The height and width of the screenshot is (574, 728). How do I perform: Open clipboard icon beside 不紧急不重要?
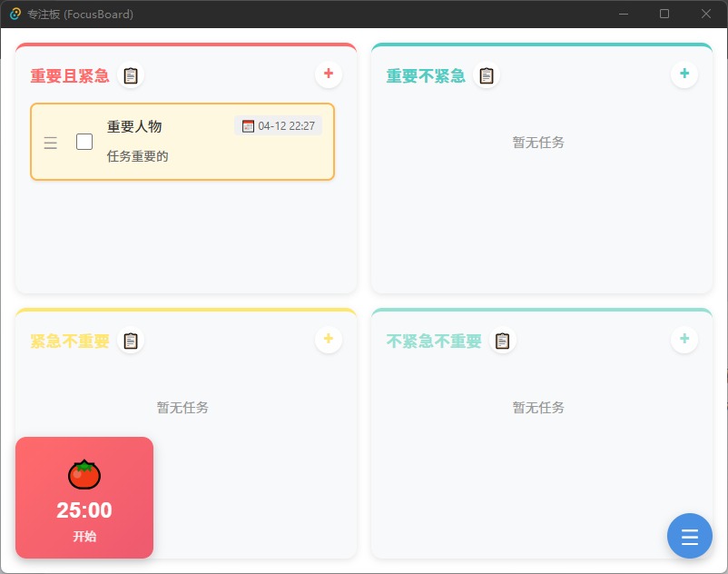pyautogui.click(x=502, y=341)
